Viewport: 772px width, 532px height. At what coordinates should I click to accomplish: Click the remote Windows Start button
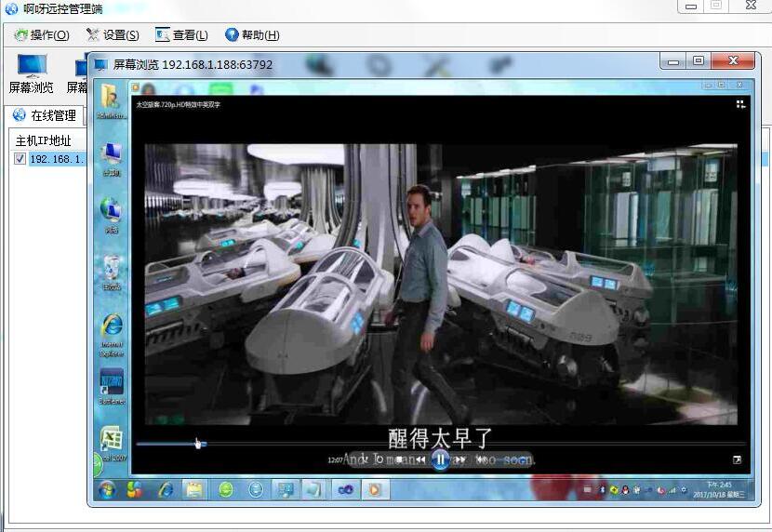(107, 489)
